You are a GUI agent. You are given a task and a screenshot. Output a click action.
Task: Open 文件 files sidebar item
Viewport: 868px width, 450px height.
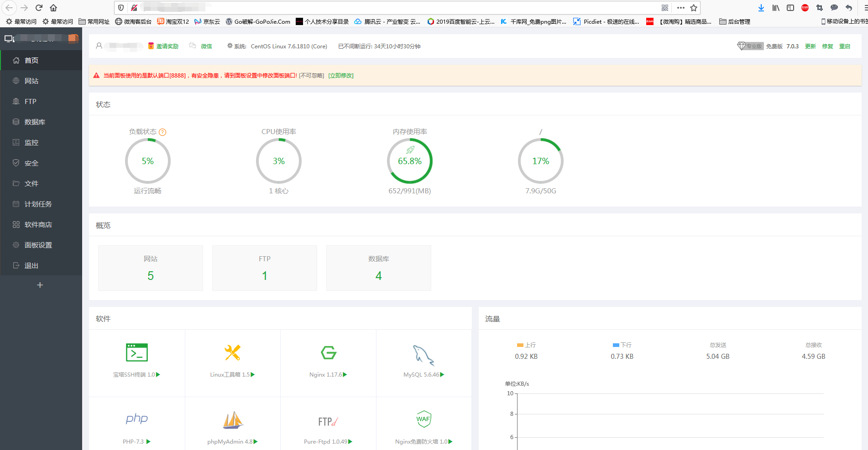click(41, 183)
